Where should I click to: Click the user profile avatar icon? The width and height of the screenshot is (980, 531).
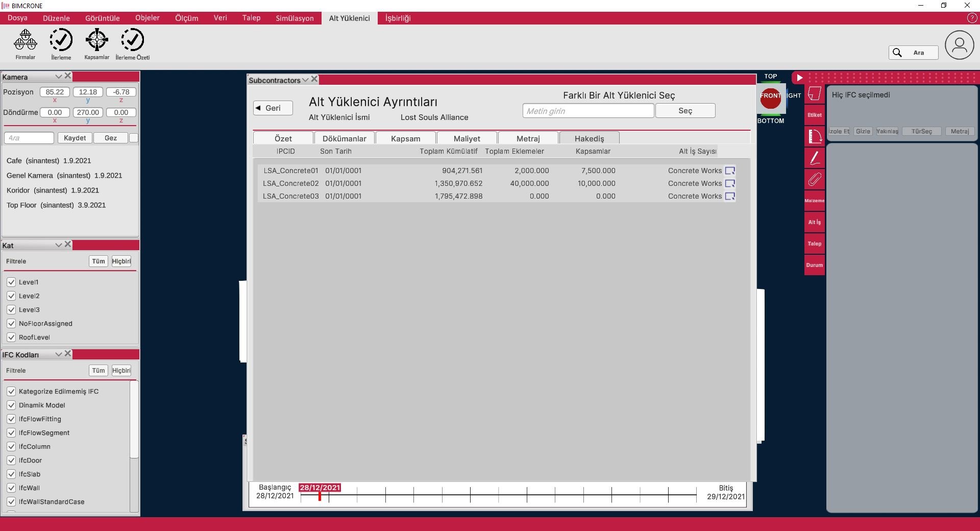pyautogui.click(x=959, y=45)
